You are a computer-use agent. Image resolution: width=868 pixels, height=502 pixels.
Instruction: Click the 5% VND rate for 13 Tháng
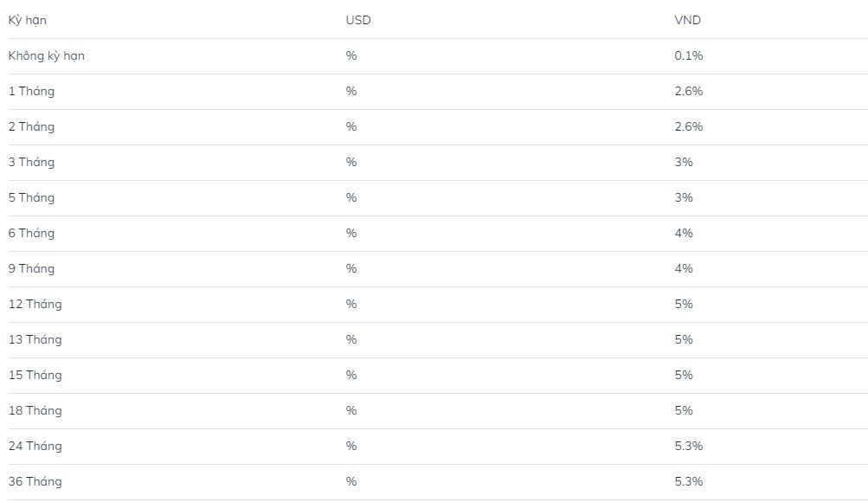pyautogui.click(x=684, y=339)
